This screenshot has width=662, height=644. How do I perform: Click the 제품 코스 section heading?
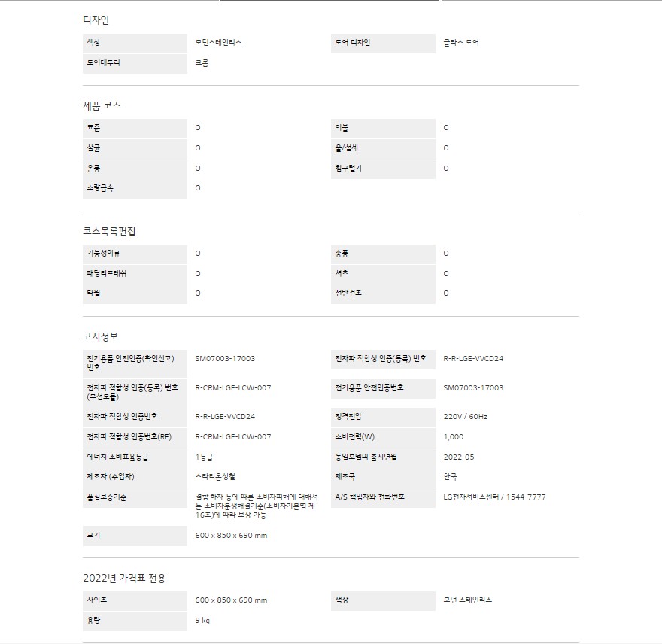(x=102, y=105)
